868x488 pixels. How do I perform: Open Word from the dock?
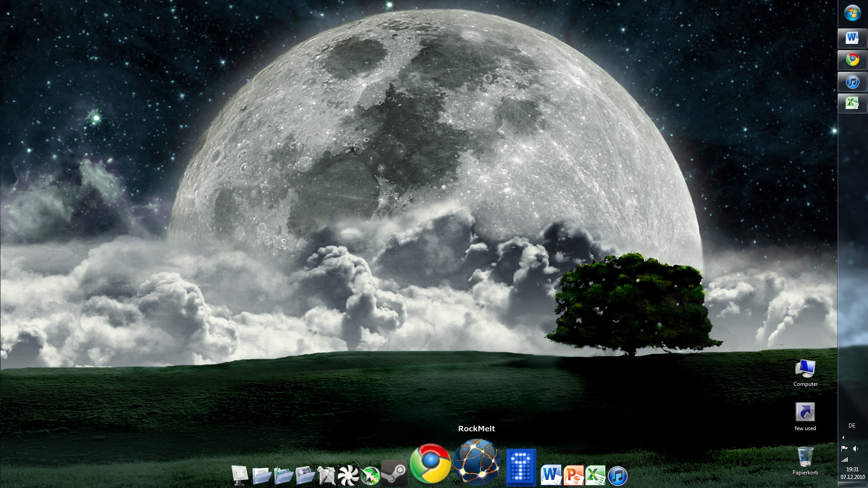click(551, 475)
